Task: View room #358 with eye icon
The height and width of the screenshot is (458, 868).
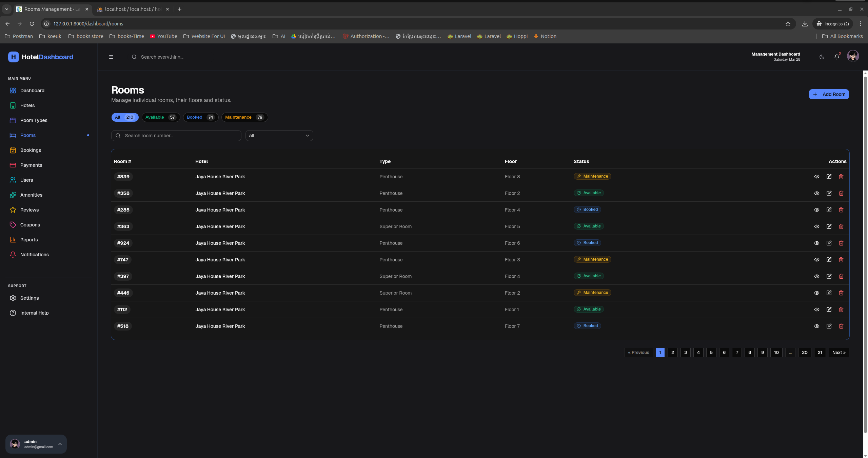Action: click(817, 193)
